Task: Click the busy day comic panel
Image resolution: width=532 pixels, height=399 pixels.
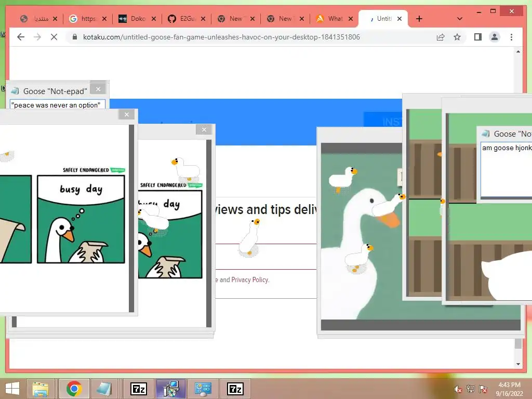Action: [81, 219]
